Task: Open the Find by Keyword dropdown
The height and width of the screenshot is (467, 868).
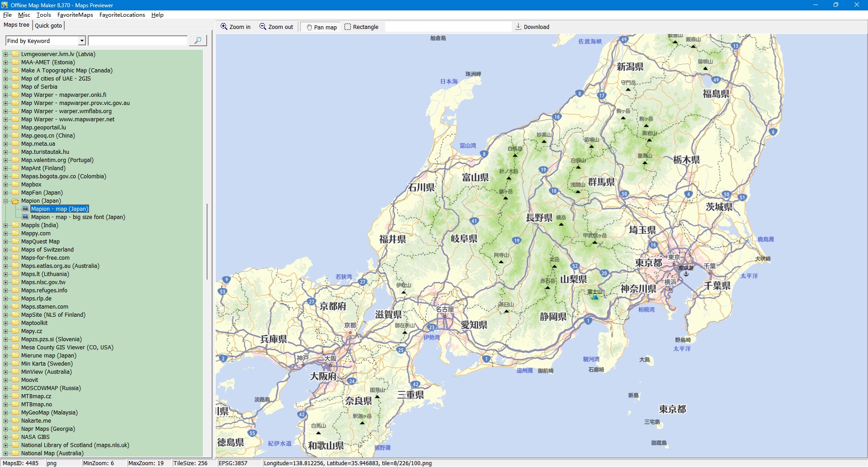Action: coord(82,41)
